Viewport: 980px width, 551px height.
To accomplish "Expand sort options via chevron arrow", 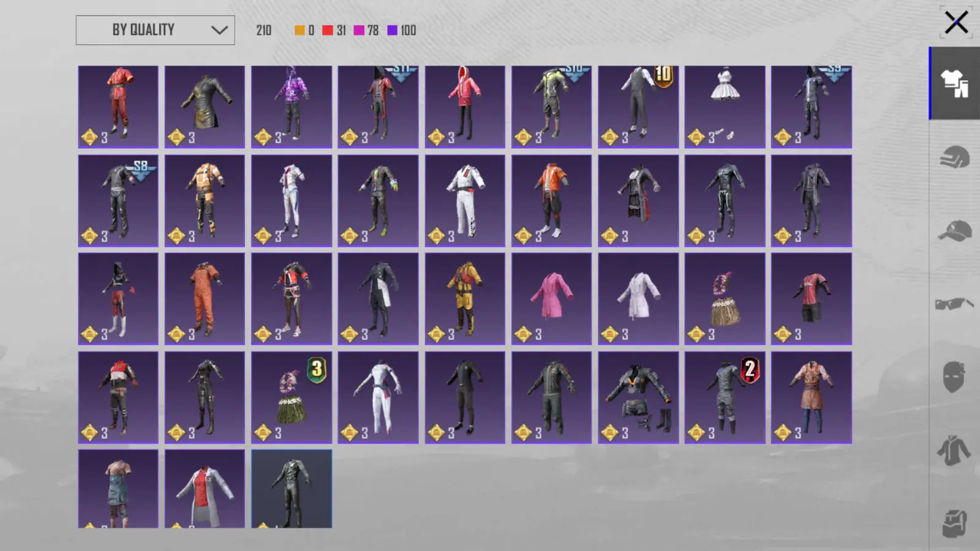I will coord(219,30).
